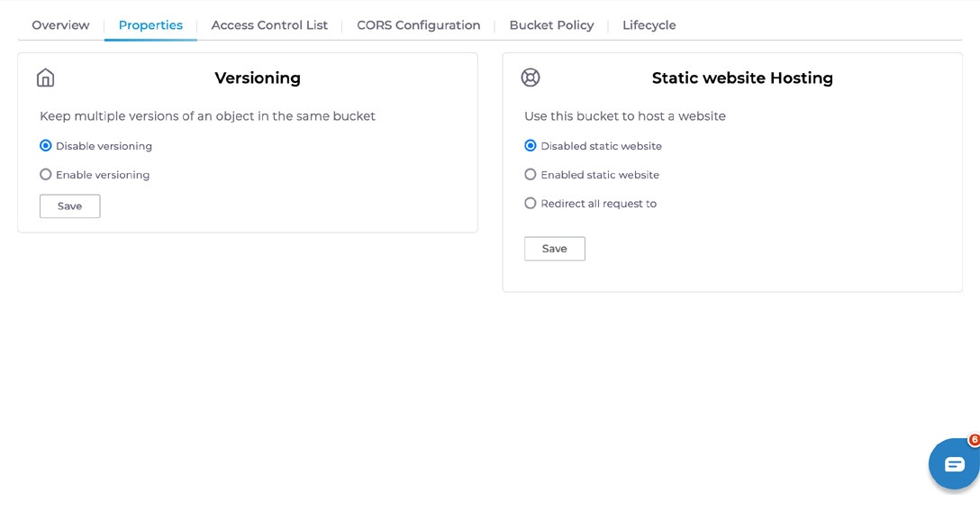Click the Static website Hosting heading
This screenshot has height=522, width=980.
click(742, 78)
